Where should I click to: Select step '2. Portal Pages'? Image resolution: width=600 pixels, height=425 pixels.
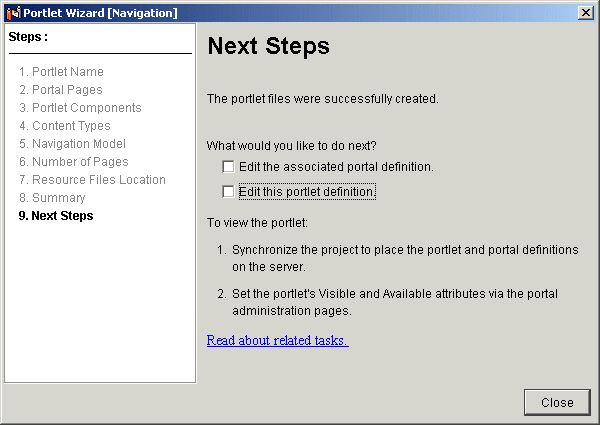[61, 90]
